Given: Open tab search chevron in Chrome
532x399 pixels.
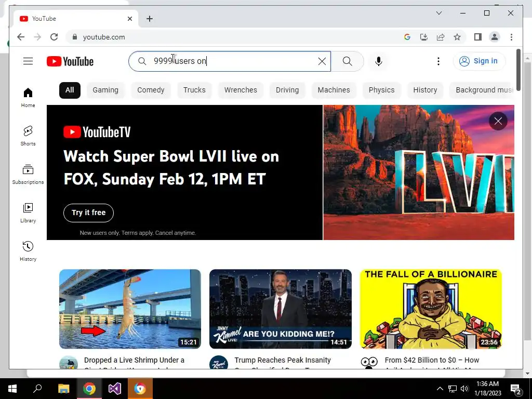Looking at the screenshot, I should click(438, 13).
